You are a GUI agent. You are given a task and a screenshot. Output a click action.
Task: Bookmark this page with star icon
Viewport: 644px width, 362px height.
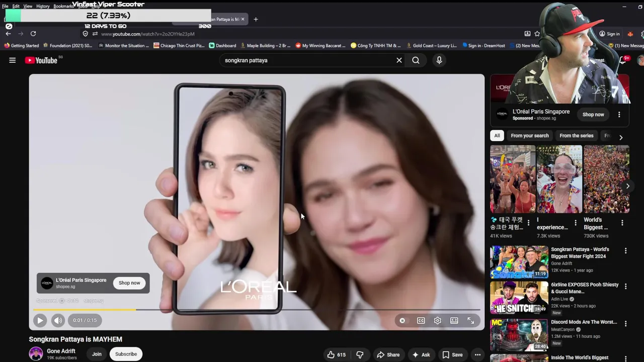[537, 34]
